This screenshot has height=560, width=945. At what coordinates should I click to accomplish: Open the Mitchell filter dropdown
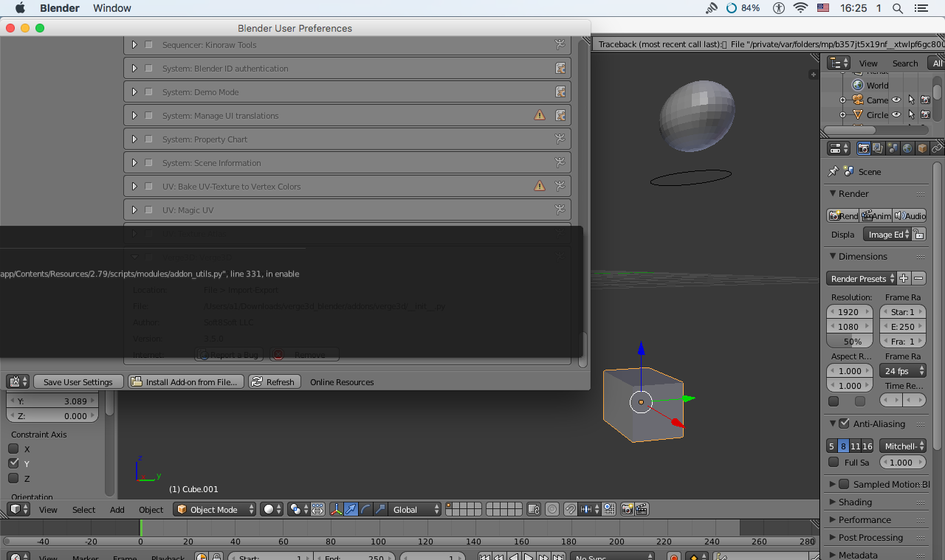point(902,446)
